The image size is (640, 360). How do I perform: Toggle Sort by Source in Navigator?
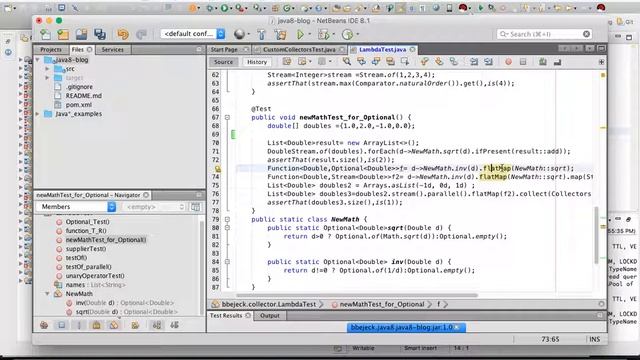(174, 325)
